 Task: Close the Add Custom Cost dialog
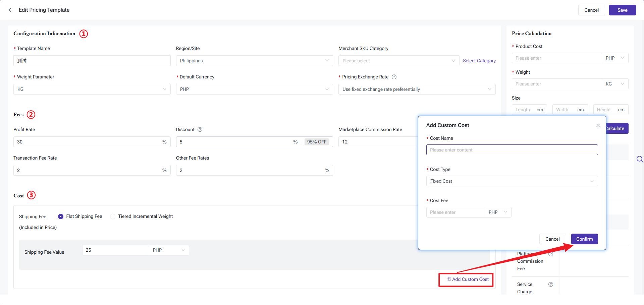[598, 125]
